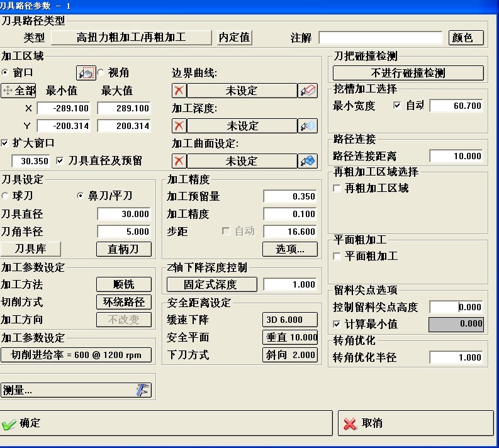This screenshot has width=499, height=448.
Task: Open the 直柄刀 tool holder selector
Action: (x=124, y=249)
